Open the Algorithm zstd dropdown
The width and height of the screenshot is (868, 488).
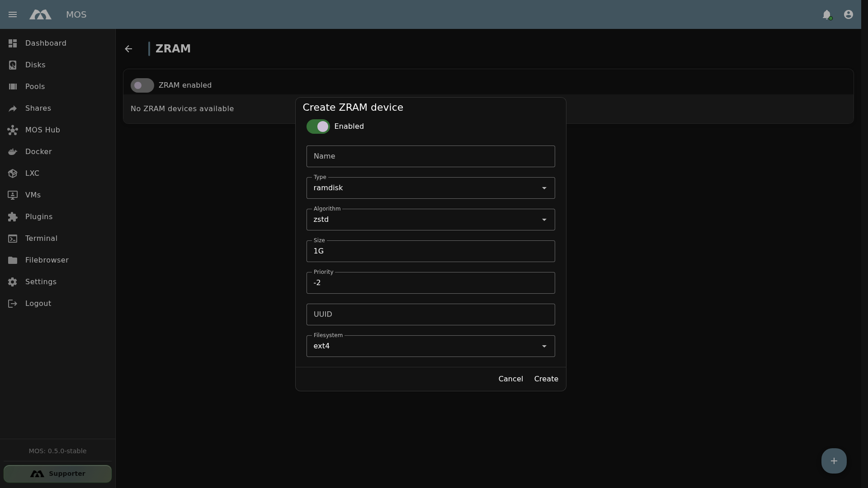tap(430, 220)
